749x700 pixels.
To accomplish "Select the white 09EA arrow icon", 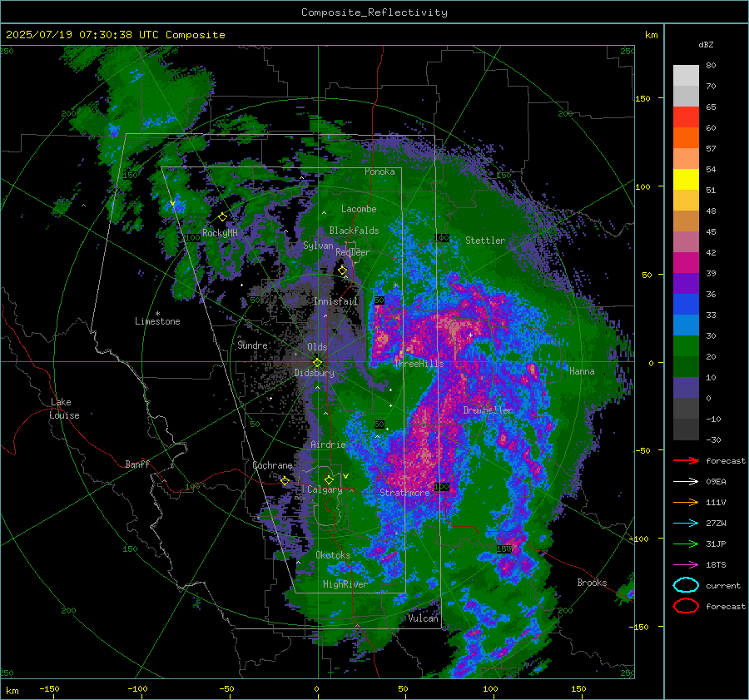I will [x=686, y=481].
